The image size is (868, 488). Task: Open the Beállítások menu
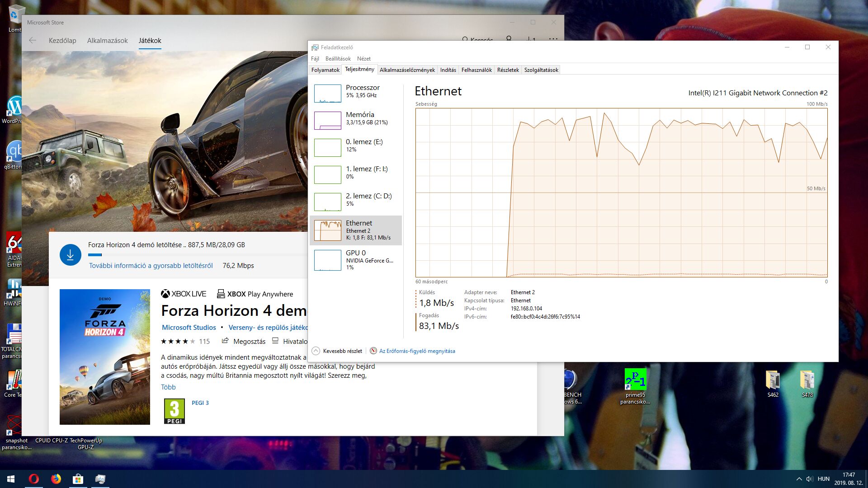[338, 59]
